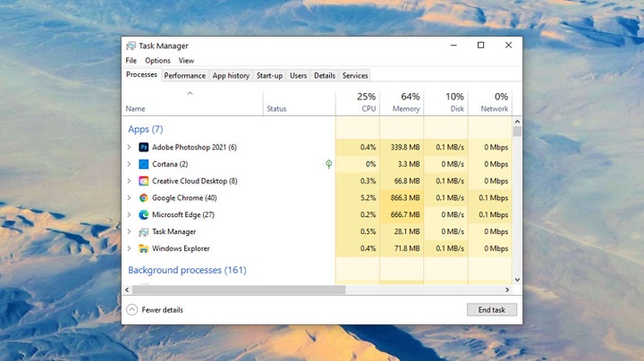Expand the Google Chrome process group
644x361 pixels.
pos(130,198)
